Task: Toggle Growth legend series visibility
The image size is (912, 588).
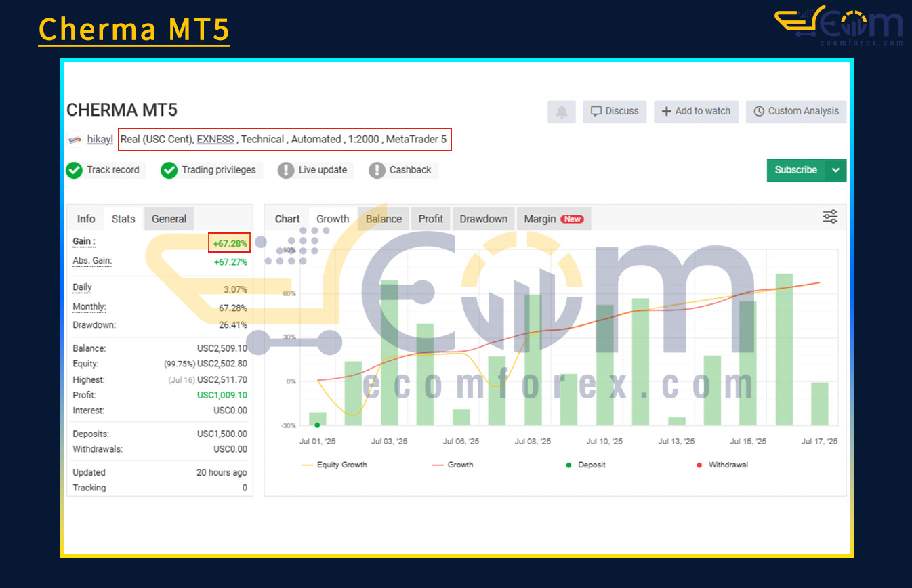Action: (x=453, y=465)
